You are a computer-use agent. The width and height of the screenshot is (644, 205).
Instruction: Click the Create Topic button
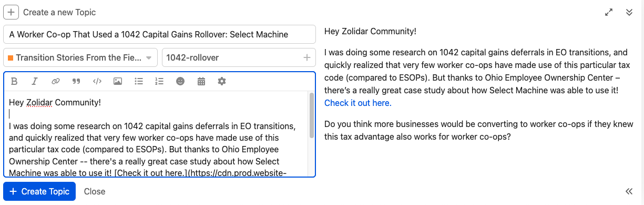click(39, 191)
